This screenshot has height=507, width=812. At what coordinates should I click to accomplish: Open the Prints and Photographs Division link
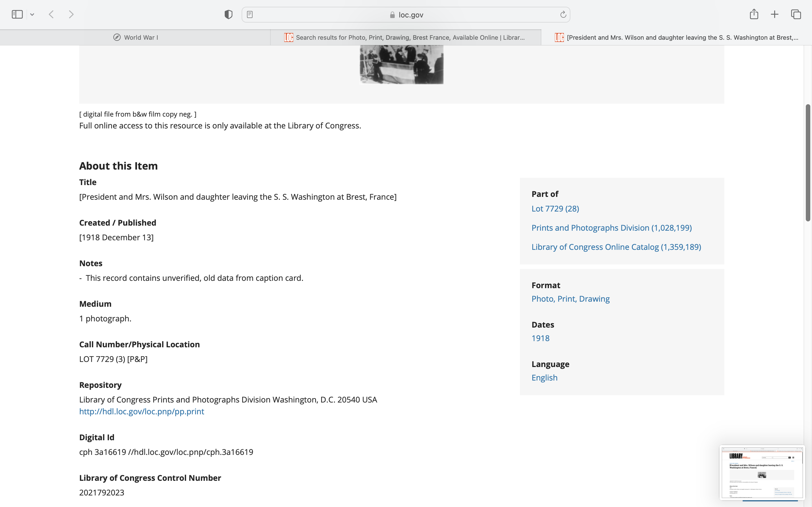[611, 228]
